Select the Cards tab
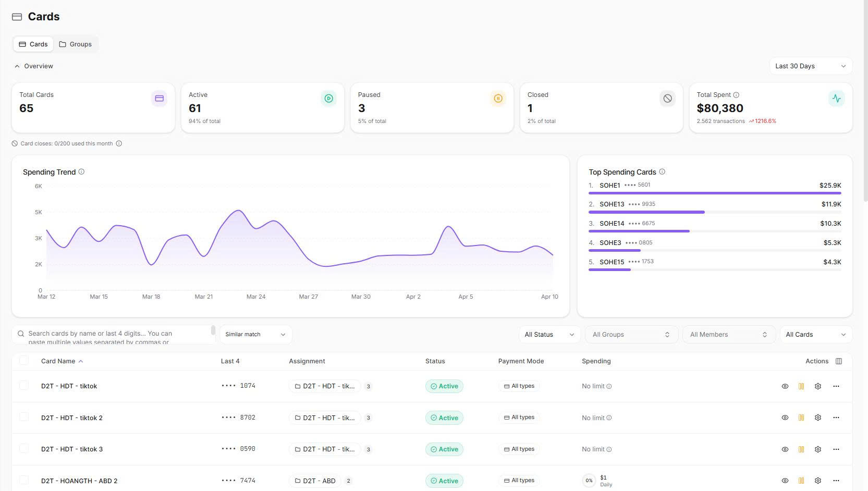 pos(33,44)
